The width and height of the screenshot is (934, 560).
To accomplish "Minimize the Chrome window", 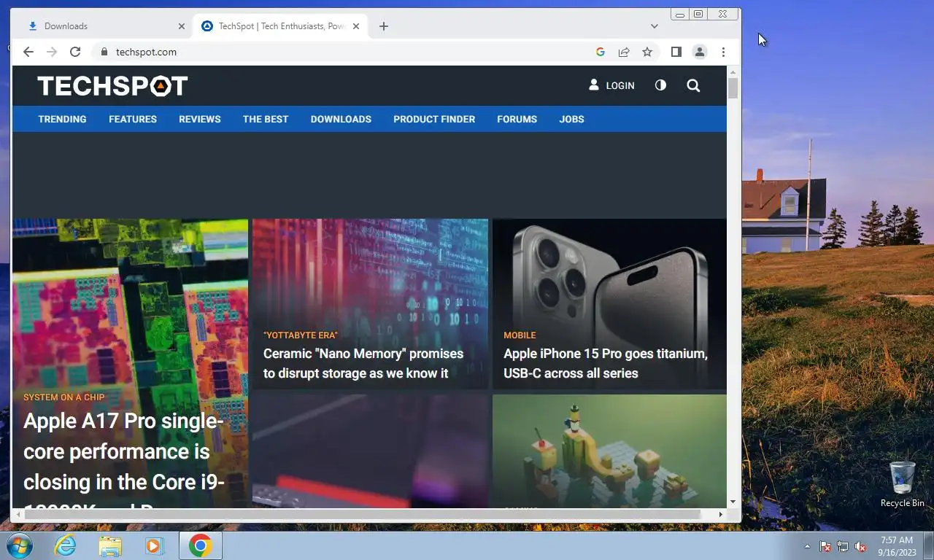I will [680, 14].
